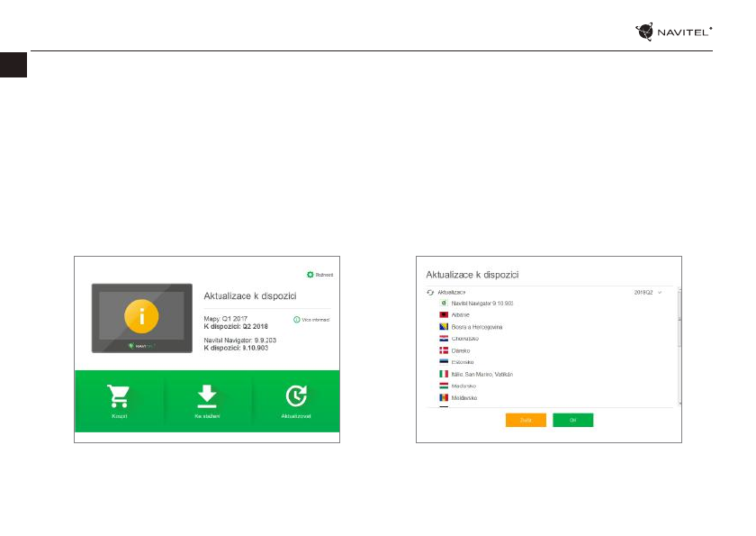
Task: Click the navigation device thumbnail image
Action: [142, 318]
